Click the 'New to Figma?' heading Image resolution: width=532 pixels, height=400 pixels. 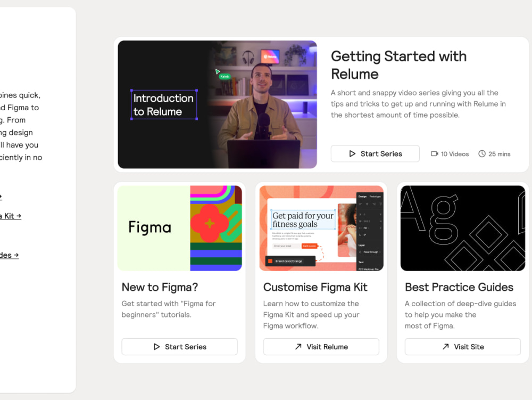[x=160, y=287]
